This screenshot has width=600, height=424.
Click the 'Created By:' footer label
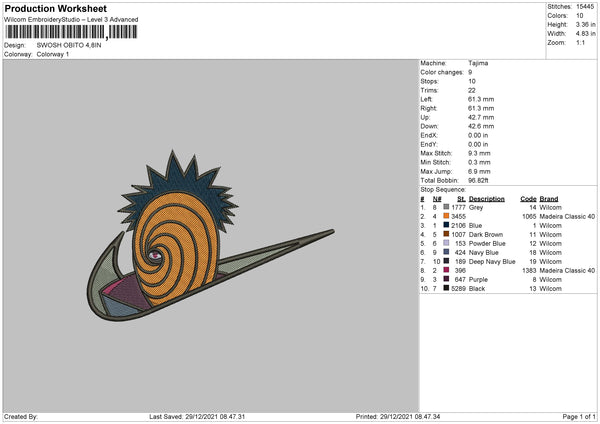(21, 416)
